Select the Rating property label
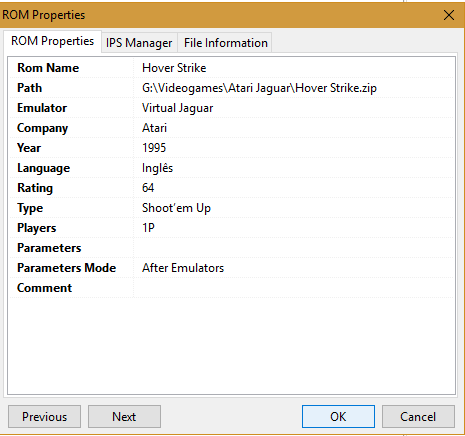 tap(35, 188)
